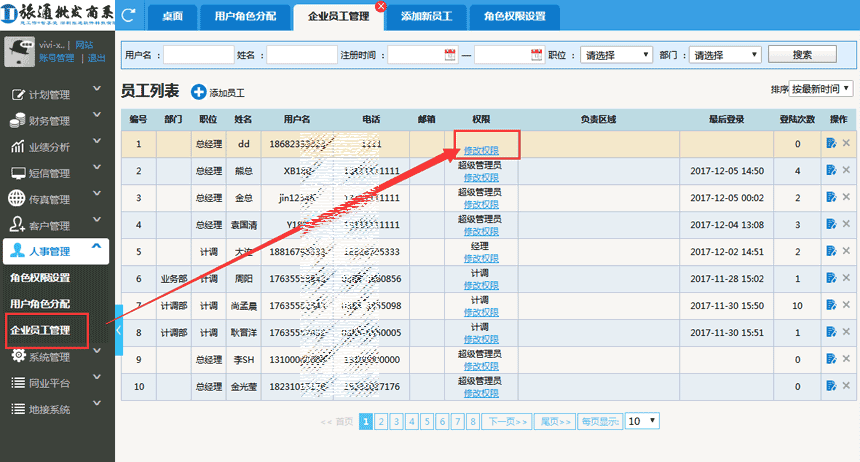Click the 搜索 search button
Image resolution: width=860 pixels, height=462 pixels.
click(802, 55)
